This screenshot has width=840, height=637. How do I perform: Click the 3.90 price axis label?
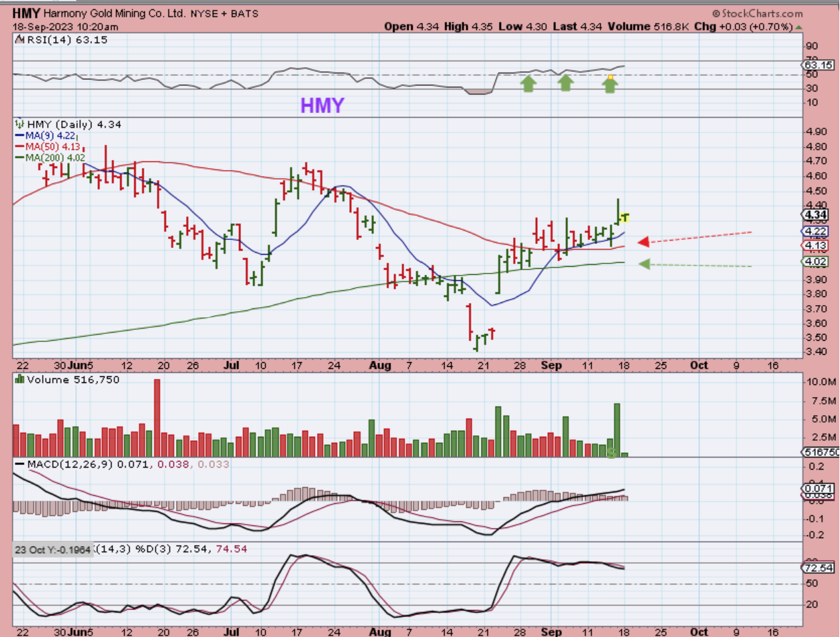(817, 279)
